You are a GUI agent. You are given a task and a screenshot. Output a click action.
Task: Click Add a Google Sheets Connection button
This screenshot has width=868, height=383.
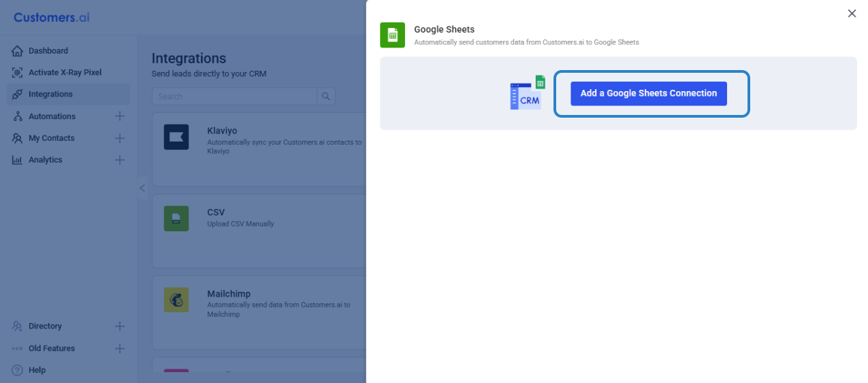tap(648, 93)
